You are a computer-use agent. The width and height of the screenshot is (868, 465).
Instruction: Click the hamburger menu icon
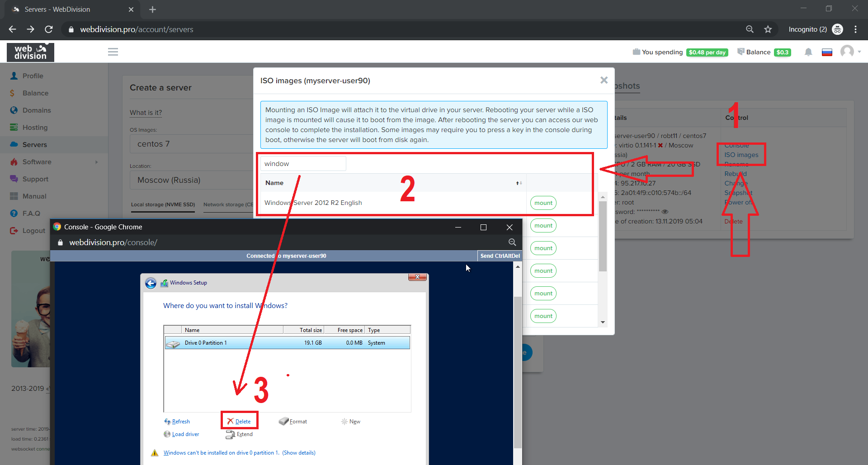pos(113,52)
